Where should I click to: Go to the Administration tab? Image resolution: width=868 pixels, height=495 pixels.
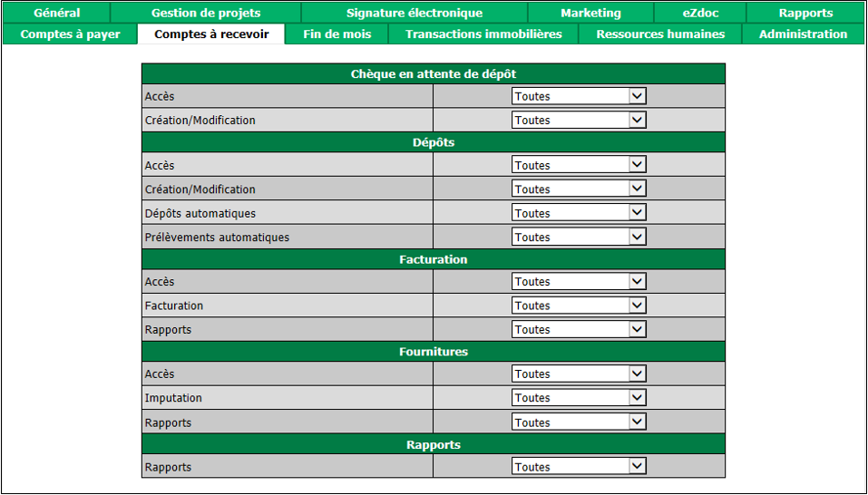point(804,34)
